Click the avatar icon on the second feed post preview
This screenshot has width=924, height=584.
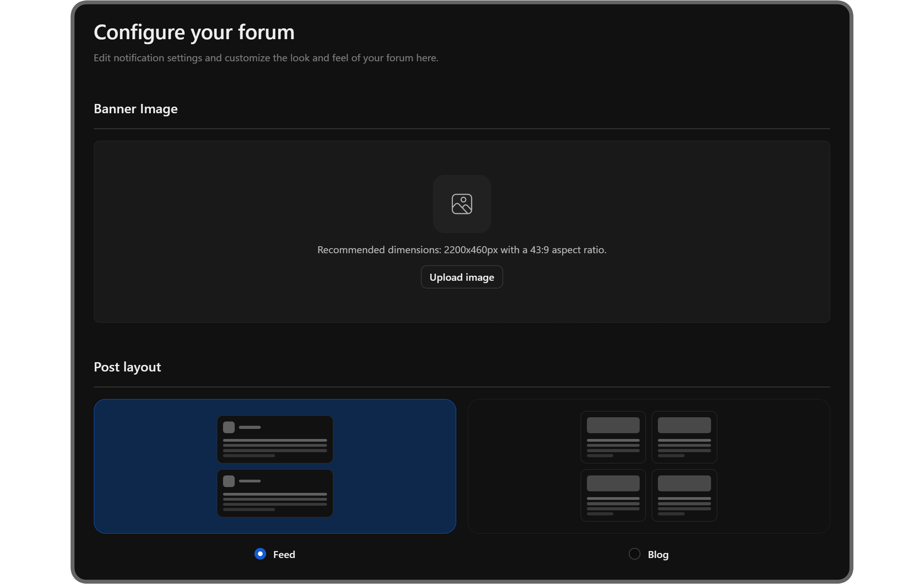(229, 481)
